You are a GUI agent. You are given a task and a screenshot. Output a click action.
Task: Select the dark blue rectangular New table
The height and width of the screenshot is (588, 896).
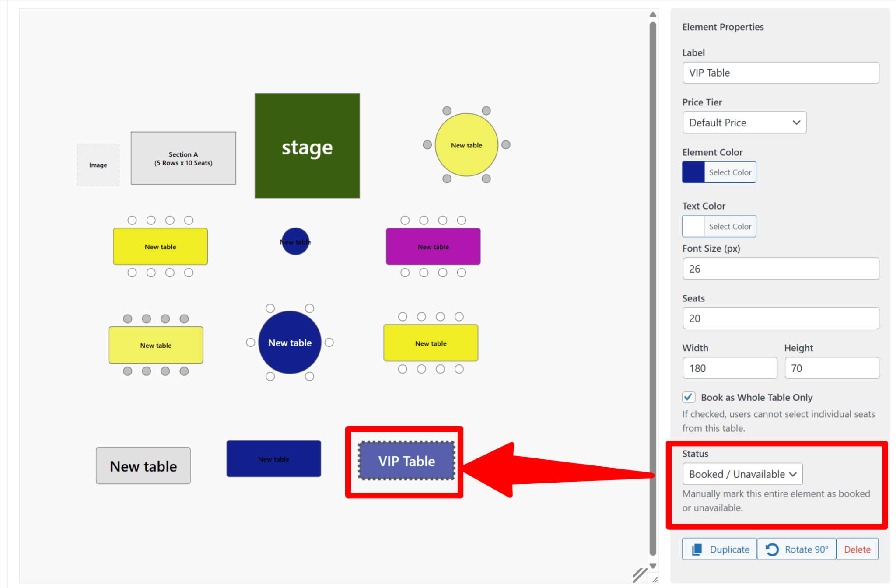tap(273, 458)
